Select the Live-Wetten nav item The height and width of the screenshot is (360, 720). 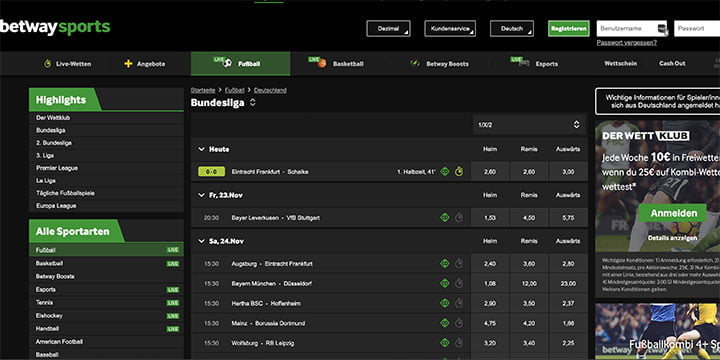[68, 64]
